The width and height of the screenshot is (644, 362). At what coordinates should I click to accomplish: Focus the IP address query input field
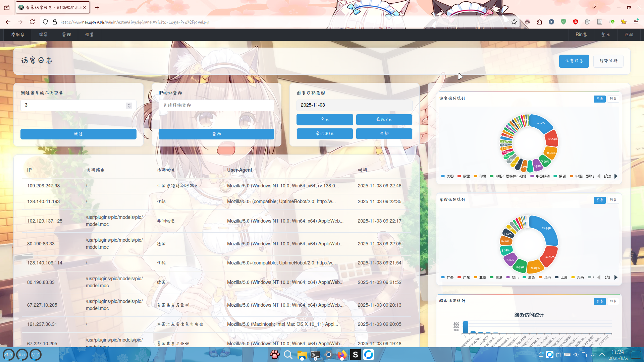216,105
